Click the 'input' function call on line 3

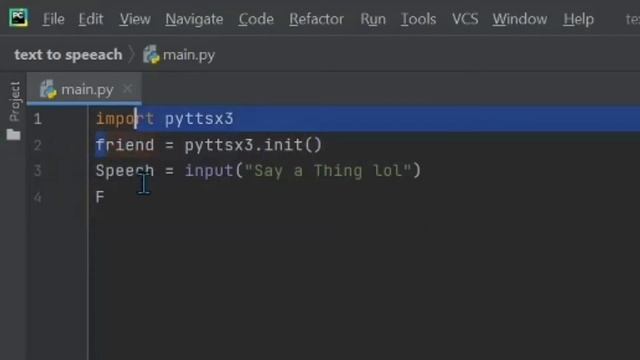209,171
